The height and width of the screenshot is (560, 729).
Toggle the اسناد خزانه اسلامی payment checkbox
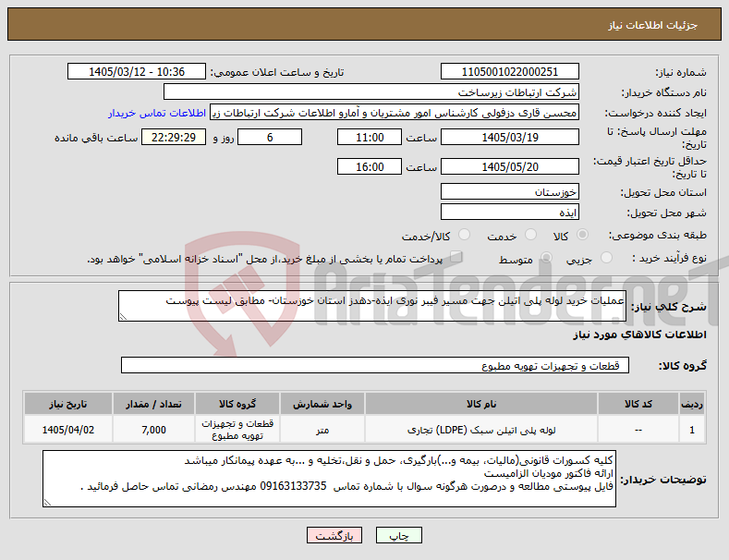pos(456,257)
